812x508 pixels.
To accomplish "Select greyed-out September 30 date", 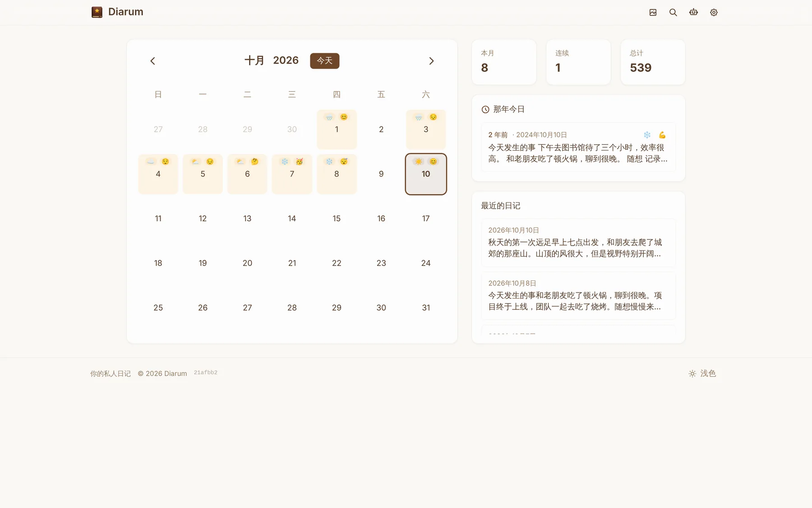I will point(292,129).
